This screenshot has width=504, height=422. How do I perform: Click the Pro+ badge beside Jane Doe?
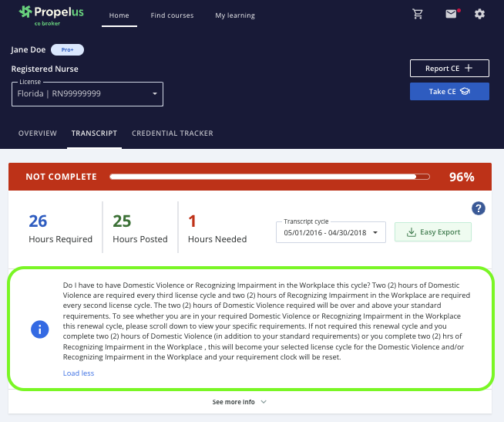click(x=67, y=50)
